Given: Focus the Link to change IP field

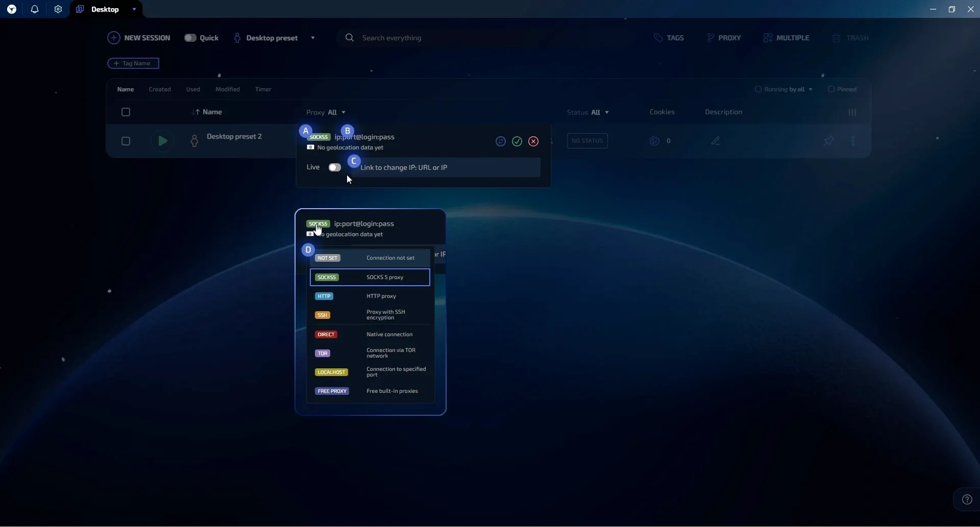Looking at the screenshot, I should [447, 167].
